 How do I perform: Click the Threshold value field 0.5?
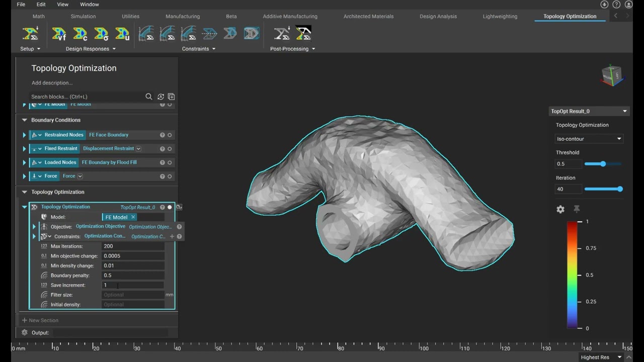(x=568, y=164)
